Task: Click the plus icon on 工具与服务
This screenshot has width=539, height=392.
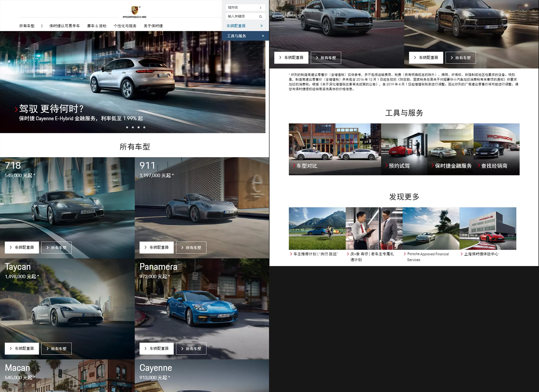Action: pos(263,36)
